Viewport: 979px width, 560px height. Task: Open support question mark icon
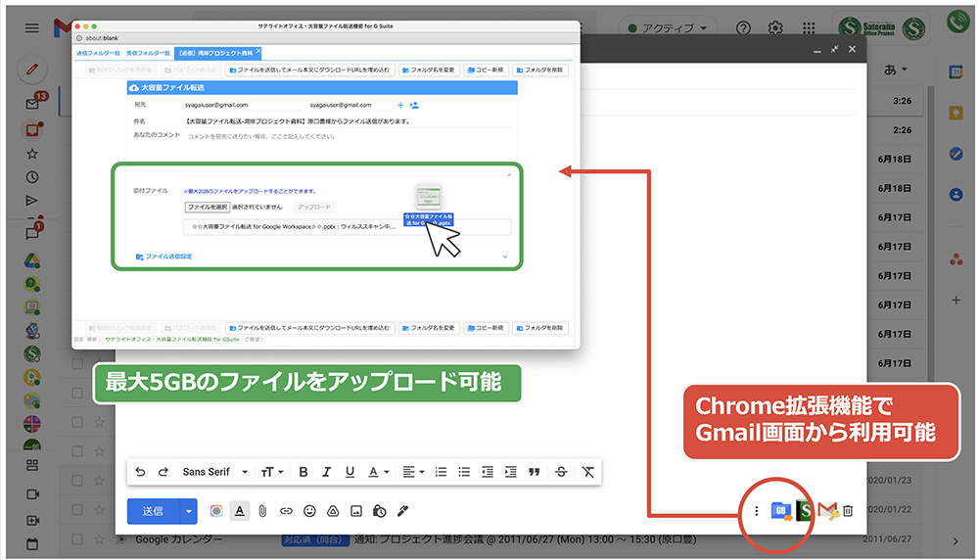[x=743, y=28]
